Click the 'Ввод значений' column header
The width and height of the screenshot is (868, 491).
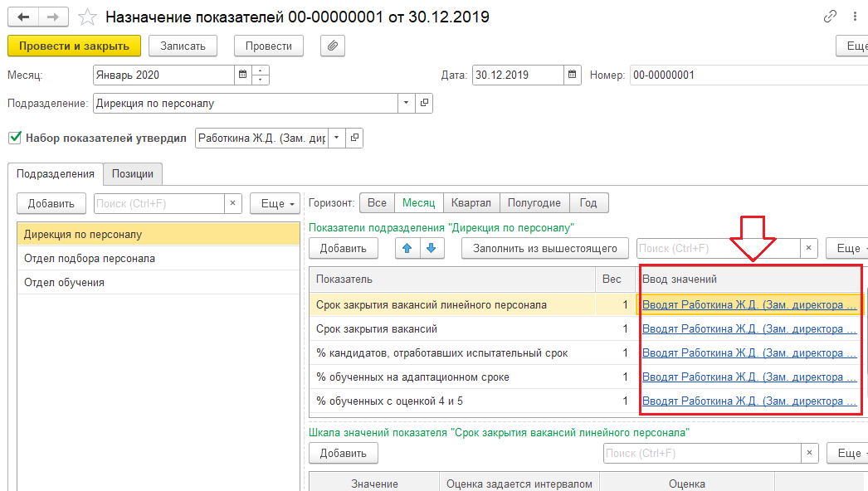tap(750, 280)
